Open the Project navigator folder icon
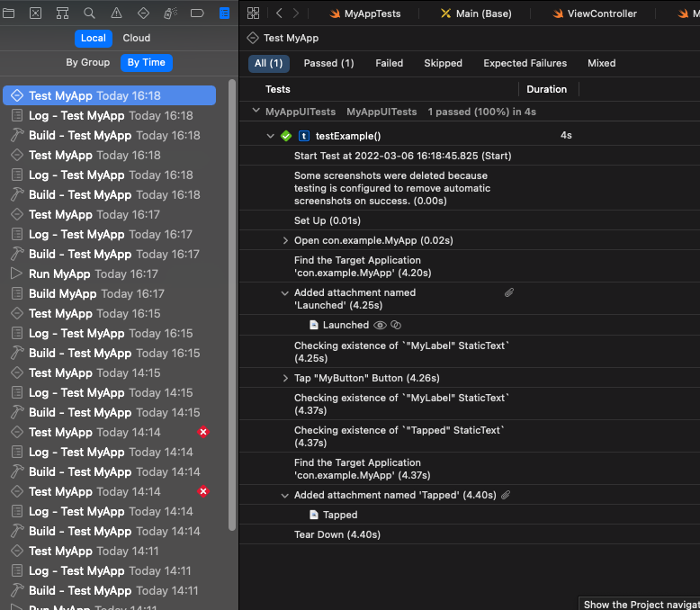This screenshot has height=610, width=700. click(x=8, y=13)
